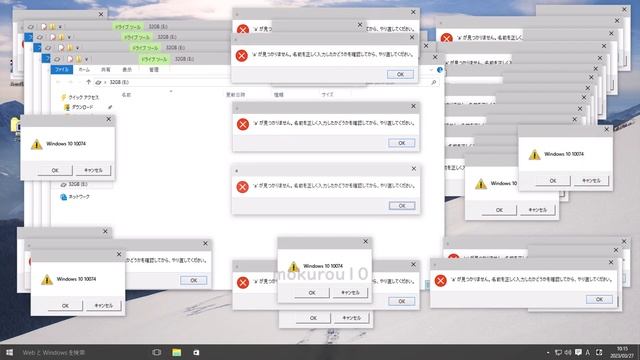640x360 pixels.
Task: Open the Store app from the taskbar
Action: (196, 352)
